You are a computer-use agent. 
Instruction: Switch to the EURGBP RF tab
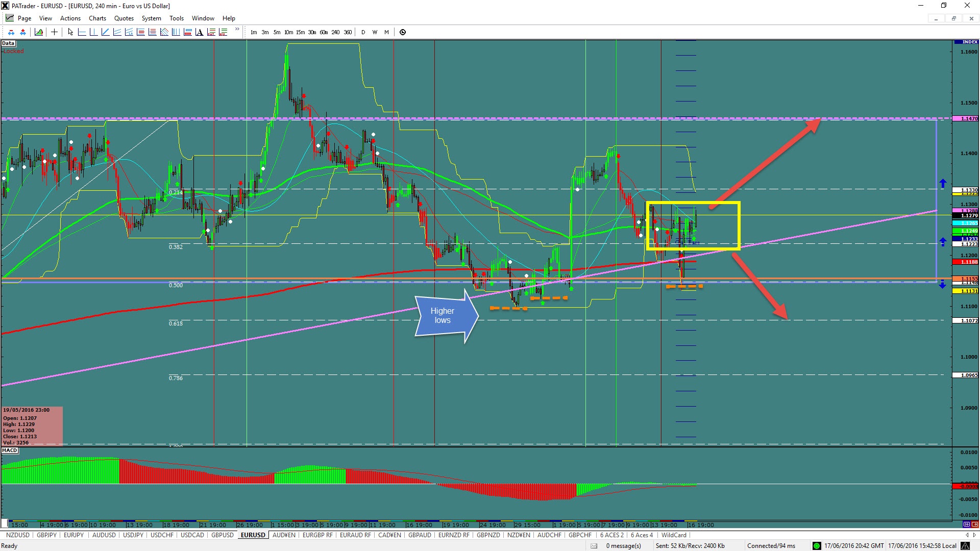pyautogui.click(x=317, y=535)
